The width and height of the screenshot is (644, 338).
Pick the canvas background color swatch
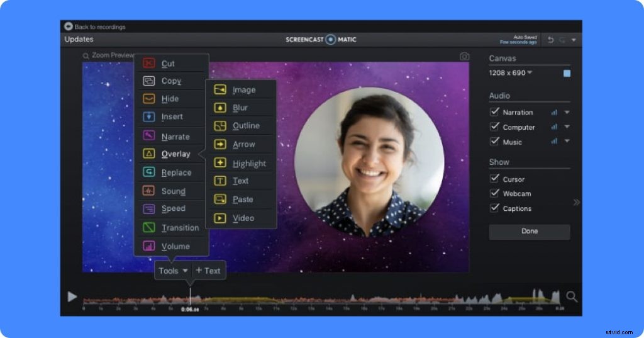(x=567, y=73)
